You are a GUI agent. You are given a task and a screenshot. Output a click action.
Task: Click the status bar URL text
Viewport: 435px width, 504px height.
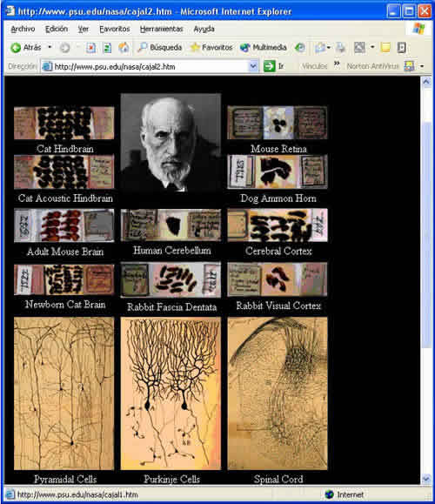coord(77,494)
